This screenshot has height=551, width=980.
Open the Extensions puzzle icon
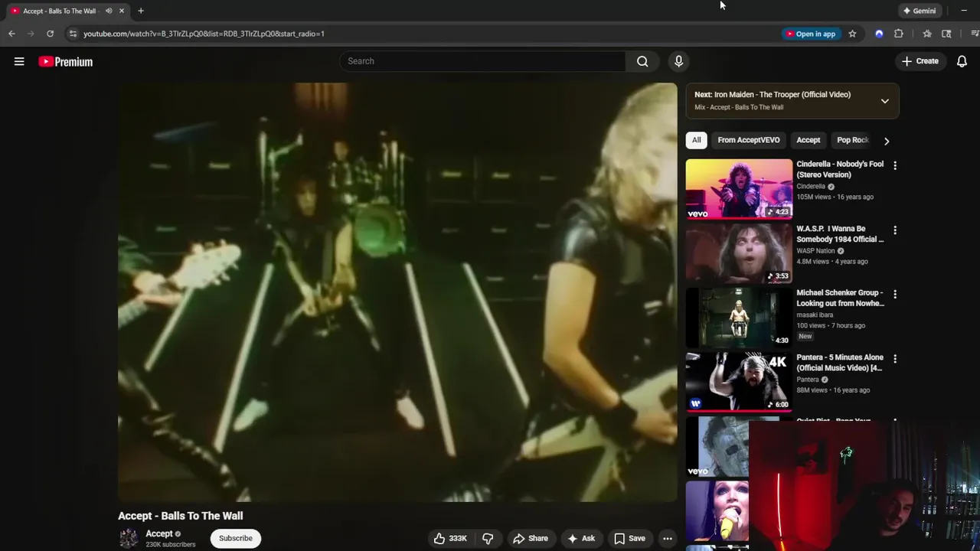(899, 34)
